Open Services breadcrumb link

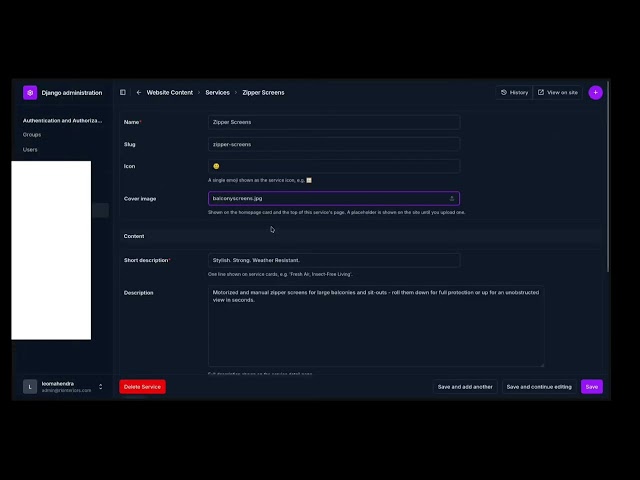[x=218, y=93]
